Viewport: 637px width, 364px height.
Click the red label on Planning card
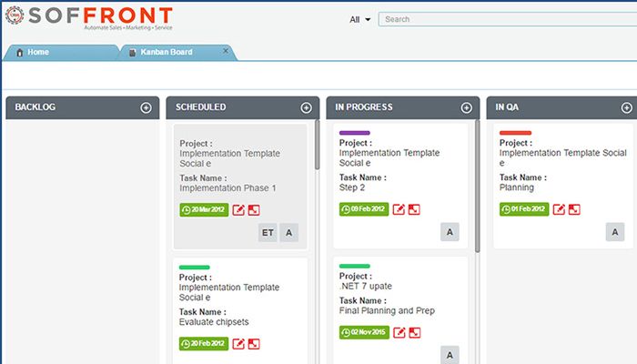click(515, 133)
